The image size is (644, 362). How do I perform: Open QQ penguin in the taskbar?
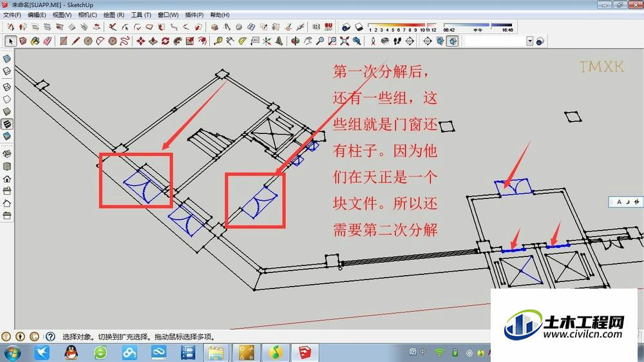pos(71,352)
